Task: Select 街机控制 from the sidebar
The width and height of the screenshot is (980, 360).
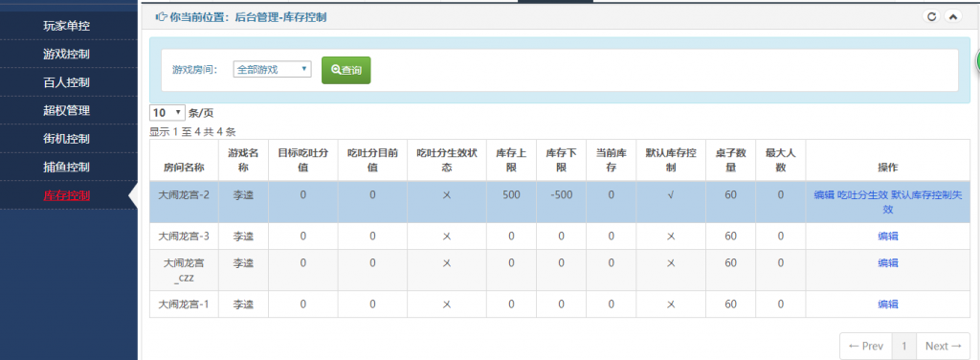Action: [67, 139]
